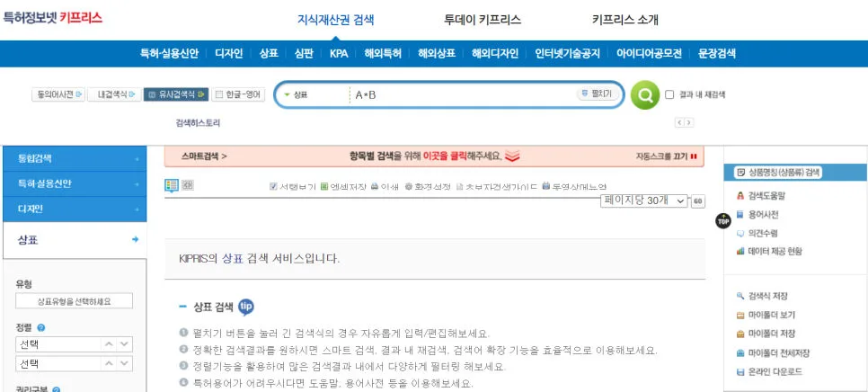The image size is (868, 392).
Task: Open 의견수렴 feedback link
Action: (x=757, y=233)
